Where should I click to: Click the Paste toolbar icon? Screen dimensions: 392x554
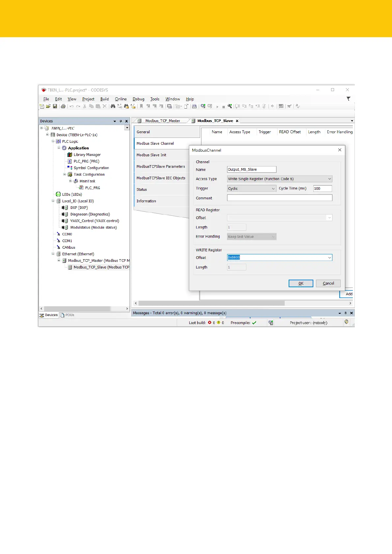click(98, 106)
